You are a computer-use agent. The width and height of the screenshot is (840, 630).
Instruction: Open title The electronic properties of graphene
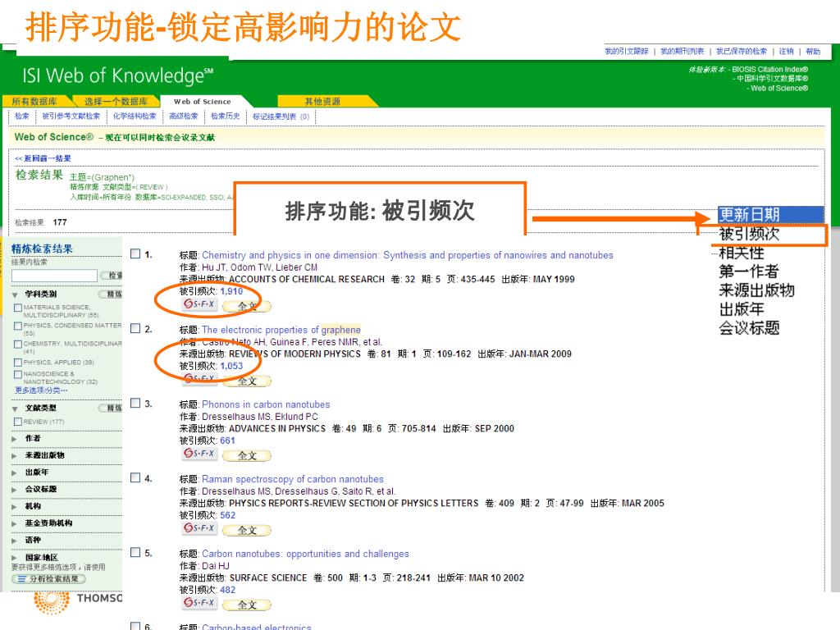281,330
